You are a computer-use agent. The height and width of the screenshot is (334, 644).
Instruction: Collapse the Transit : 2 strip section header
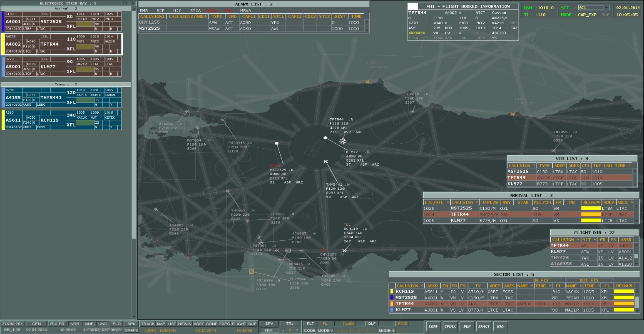tap(66, 84)
